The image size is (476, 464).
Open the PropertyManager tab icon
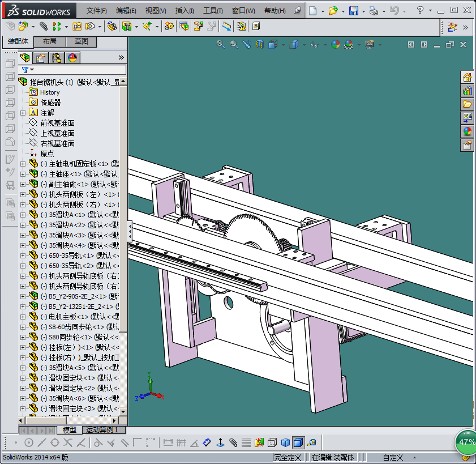(x=40, y=57)
